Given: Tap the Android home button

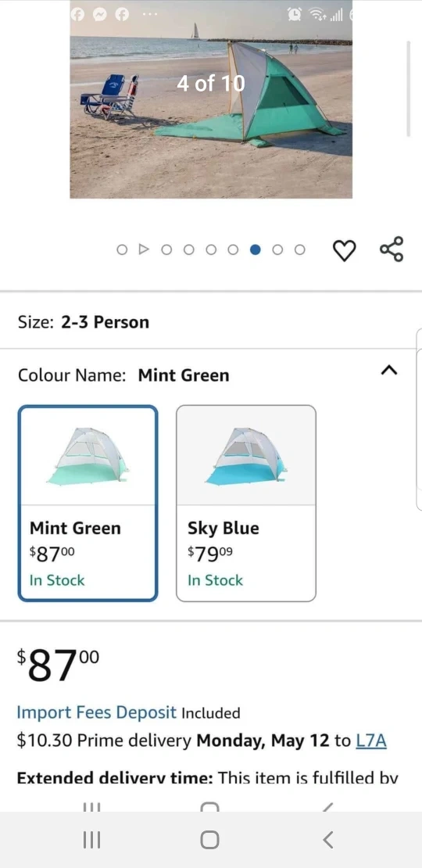Looking at the screenshot, I should pos(209,840).
